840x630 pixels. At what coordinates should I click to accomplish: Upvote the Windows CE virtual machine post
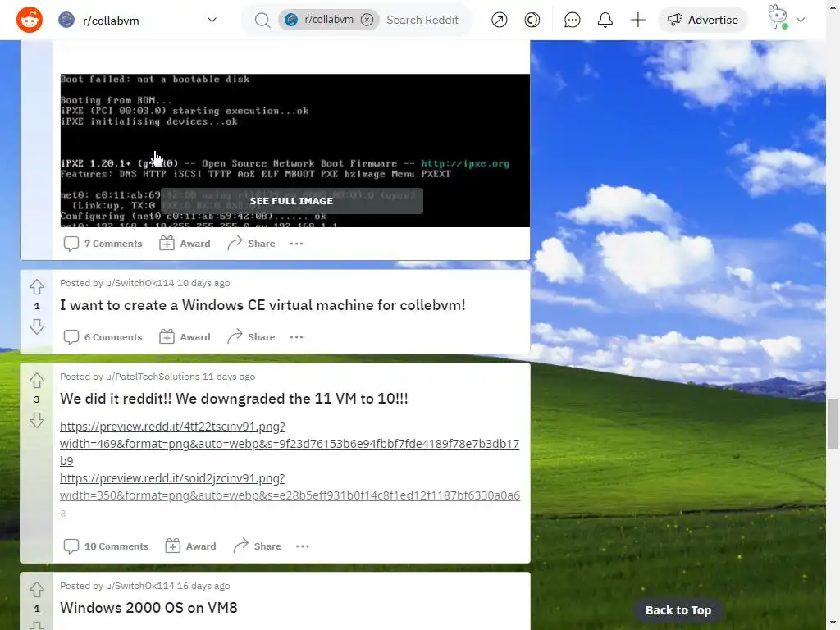tap(36, 286)
